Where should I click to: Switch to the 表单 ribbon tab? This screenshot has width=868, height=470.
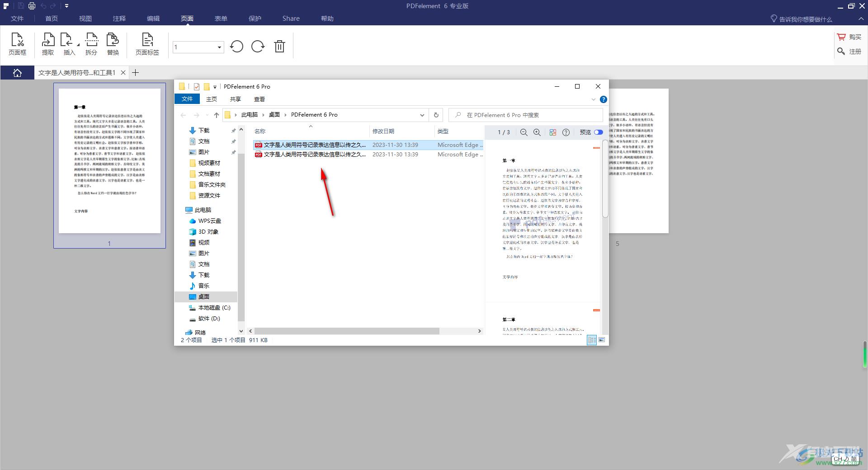point(221,19)
